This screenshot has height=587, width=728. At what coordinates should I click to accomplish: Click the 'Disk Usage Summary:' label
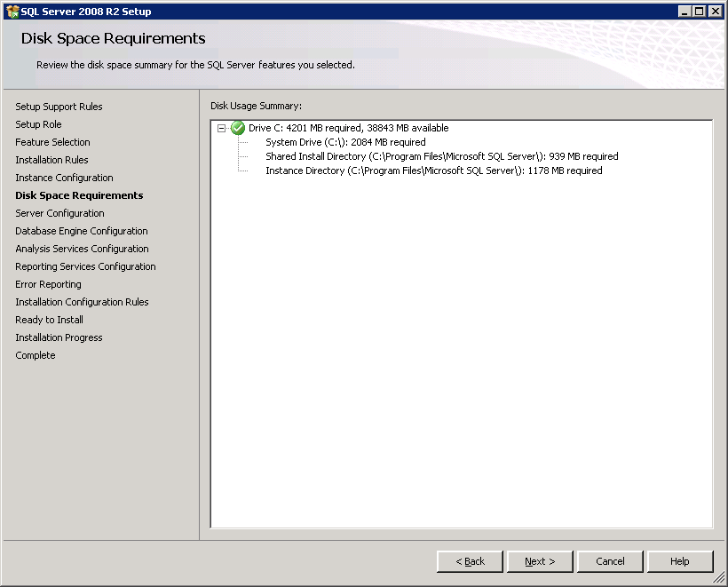[x=257, y=106]
